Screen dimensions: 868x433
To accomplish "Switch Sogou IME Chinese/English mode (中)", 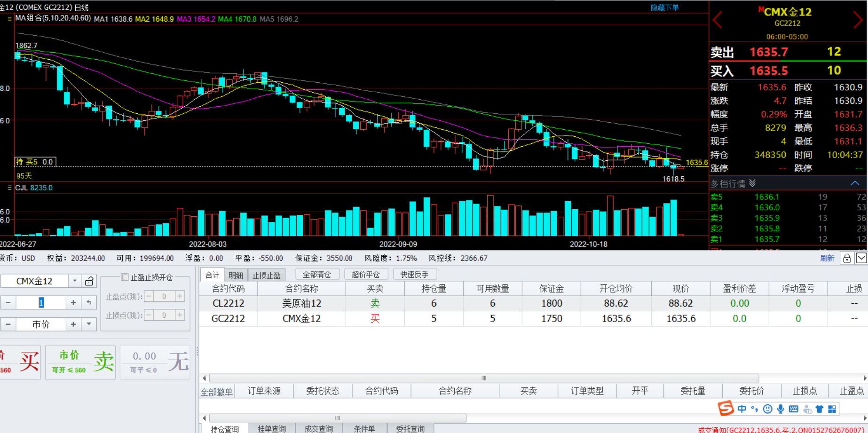I will 742,409.
